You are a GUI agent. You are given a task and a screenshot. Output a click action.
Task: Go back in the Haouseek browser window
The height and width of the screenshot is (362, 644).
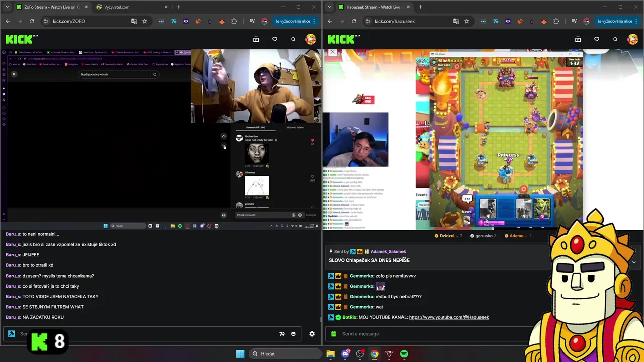pos(330,21)
